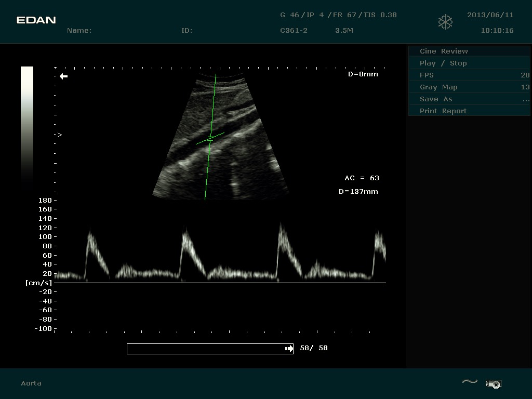Click the wave symbol icon in status bar
This screenshot has width=532, height=399.
469,382
